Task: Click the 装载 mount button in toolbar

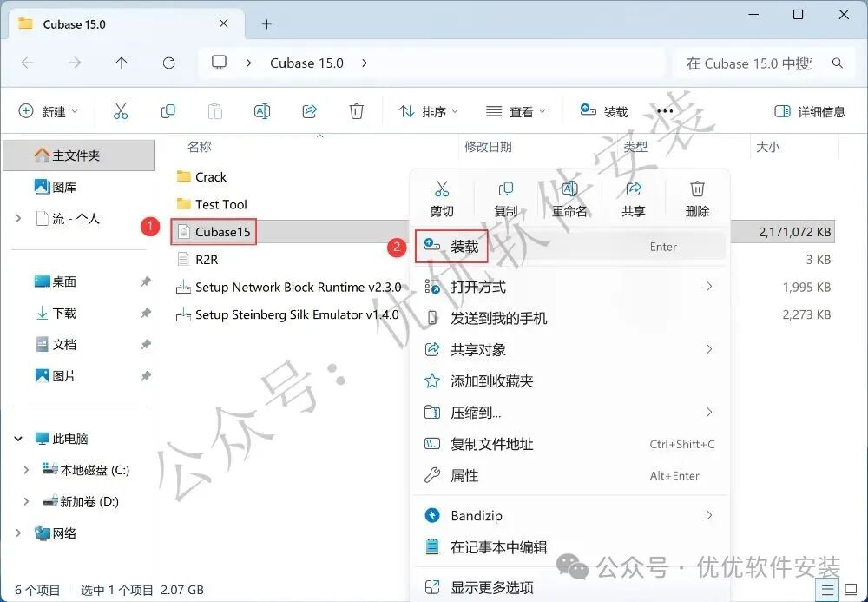Action: click(x=604, y=111)
